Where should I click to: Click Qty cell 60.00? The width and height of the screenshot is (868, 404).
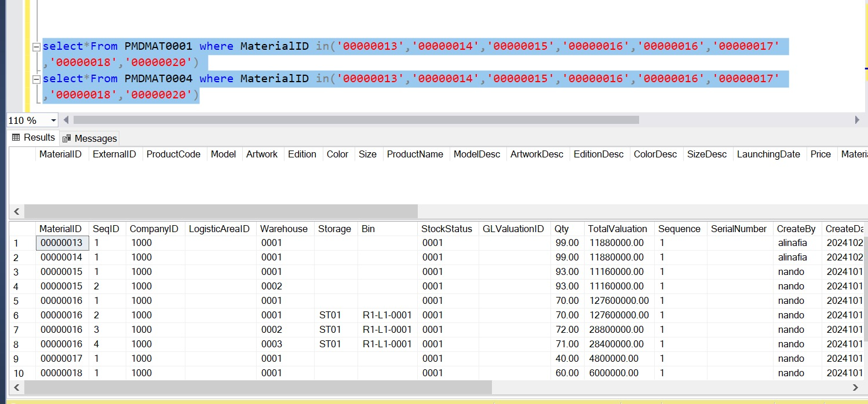click(567, 373)
